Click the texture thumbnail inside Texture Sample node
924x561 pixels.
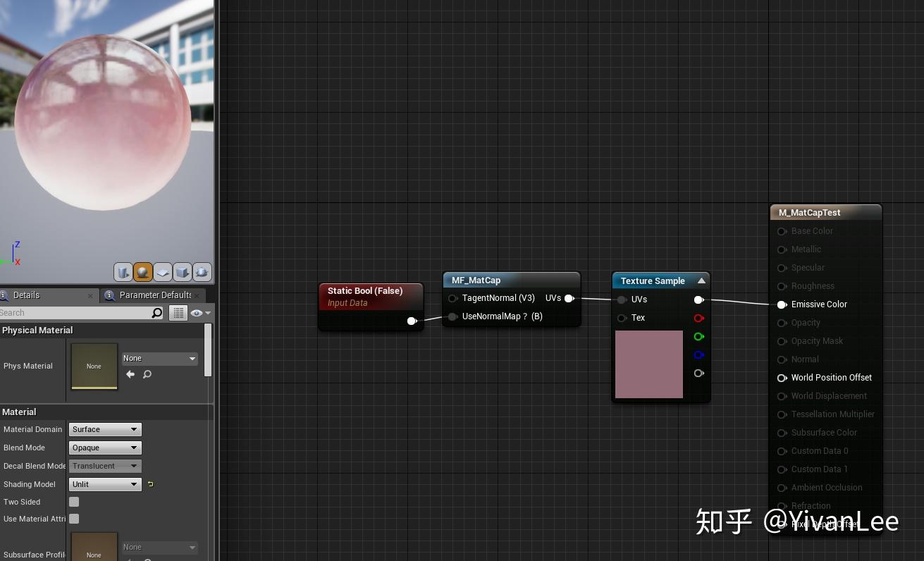(x=648, y=364)
